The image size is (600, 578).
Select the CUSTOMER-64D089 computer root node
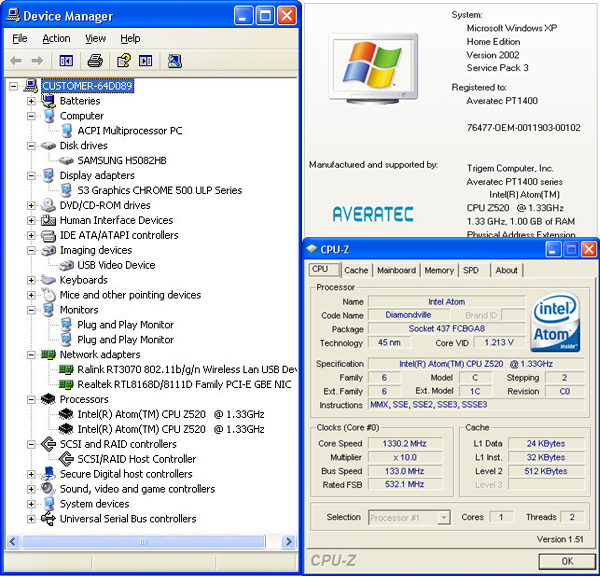pos(87,86)
